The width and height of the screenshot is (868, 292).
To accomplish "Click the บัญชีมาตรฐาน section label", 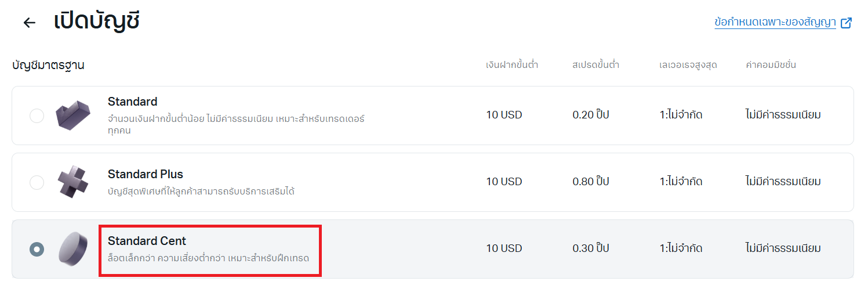I will point(48,65).
